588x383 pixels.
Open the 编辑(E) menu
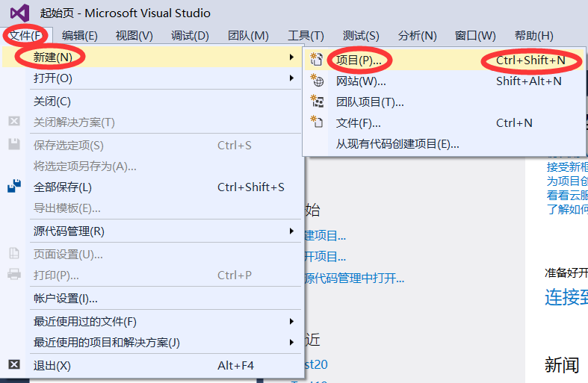click(79, 36)
